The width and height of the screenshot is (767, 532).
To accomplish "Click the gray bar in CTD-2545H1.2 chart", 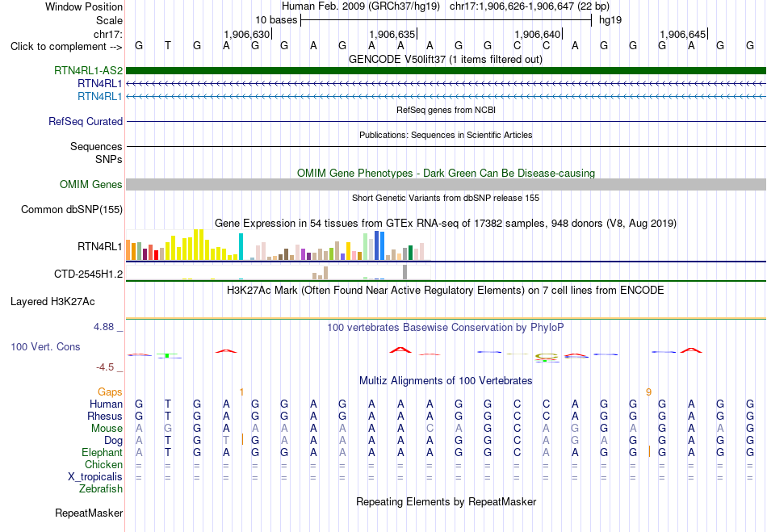I will (x=404, y=272).
